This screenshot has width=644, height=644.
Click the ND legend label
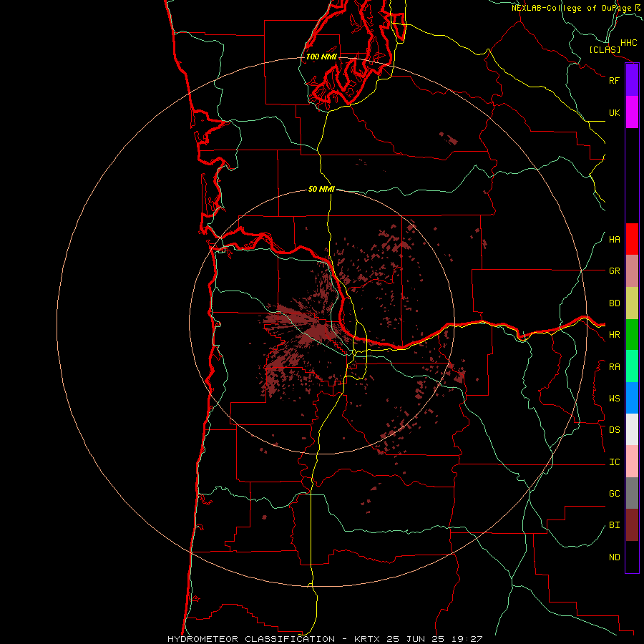pos(614,557)
